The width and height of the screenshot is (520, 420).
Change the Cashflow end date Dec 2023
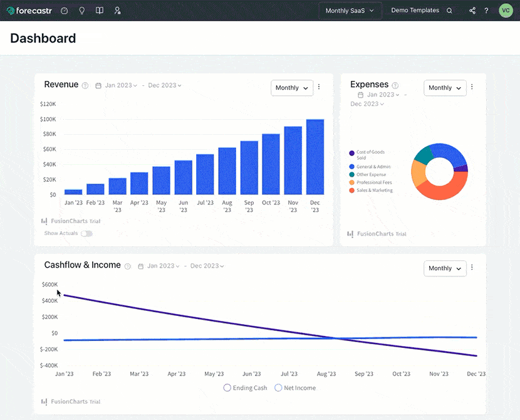point(207,266)
